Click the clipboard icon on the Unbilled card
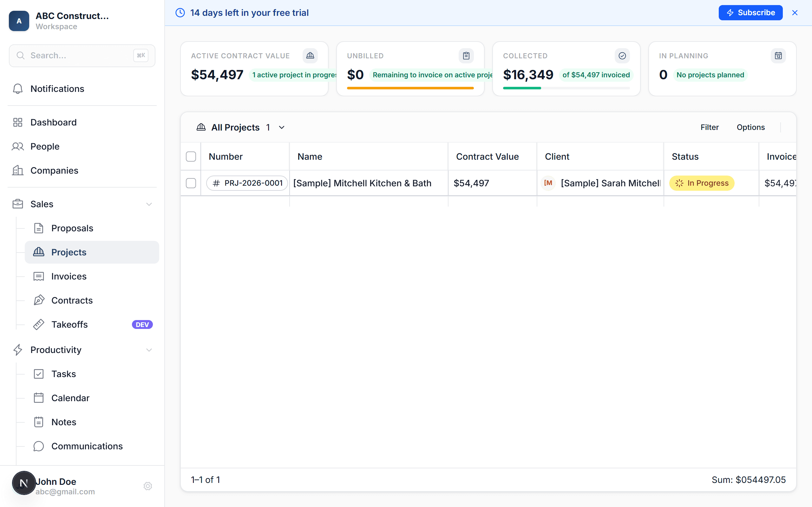The width and height of the screenshot is (812, 507). tap(466, 56)
